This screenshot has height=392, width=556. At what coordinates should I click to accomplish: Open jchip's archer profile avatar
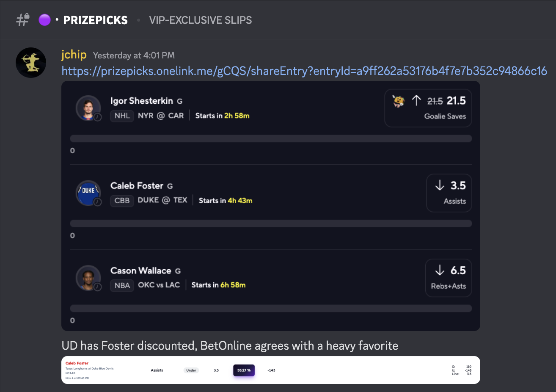pyautogui.click(x=31, y=63)
